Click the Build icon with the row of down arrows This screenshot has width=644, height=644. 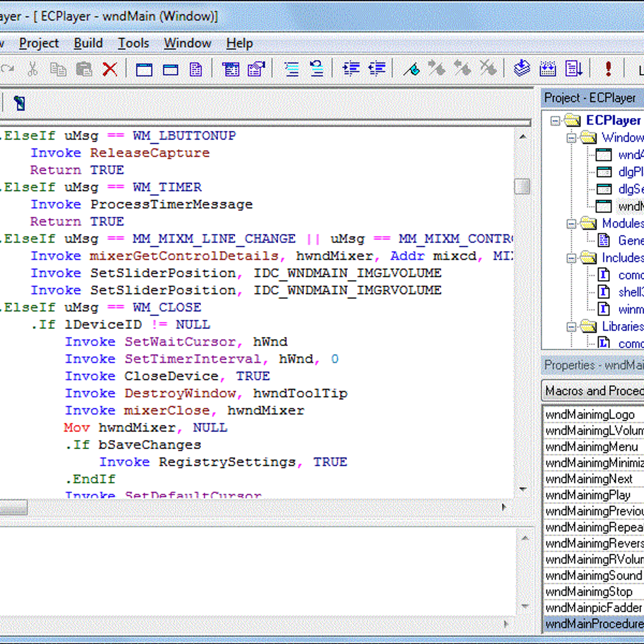pyautogui.click(x=548, y=69)
